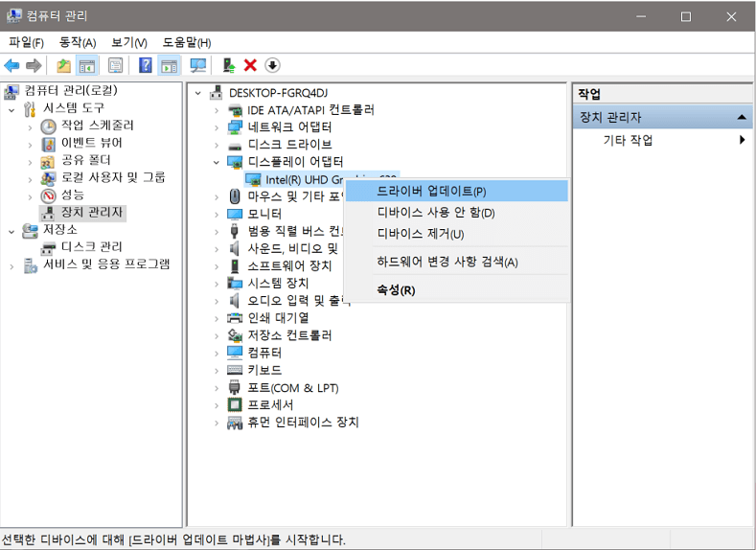Click the 휴먼 인터페이스 장치 icon
The height and width of the screenshot is (550, 756).
pos(235,423)
